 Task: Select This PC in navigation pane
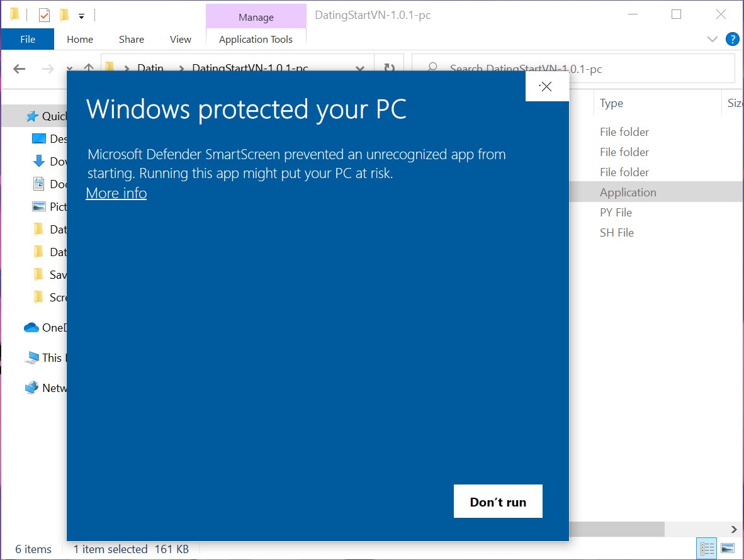pos(45,358)
